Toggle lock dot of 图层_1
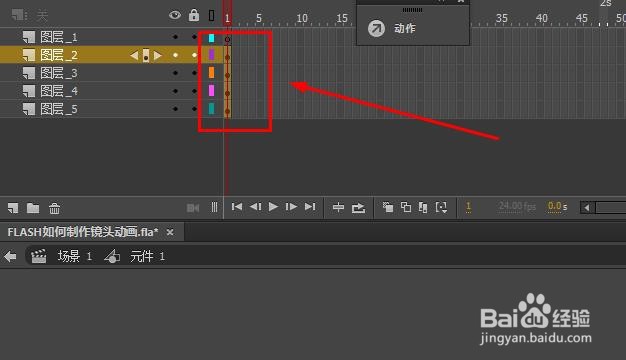The image size is (626, 360). click(x=194, y=37)
